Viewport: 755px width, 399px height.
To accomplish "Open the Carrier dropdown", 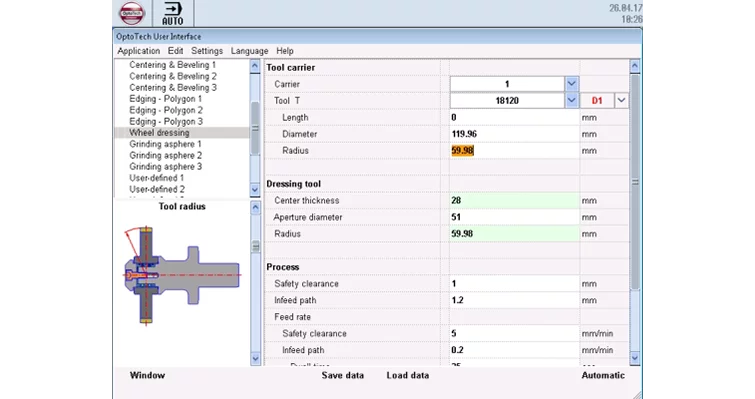I will pos(572,84).
